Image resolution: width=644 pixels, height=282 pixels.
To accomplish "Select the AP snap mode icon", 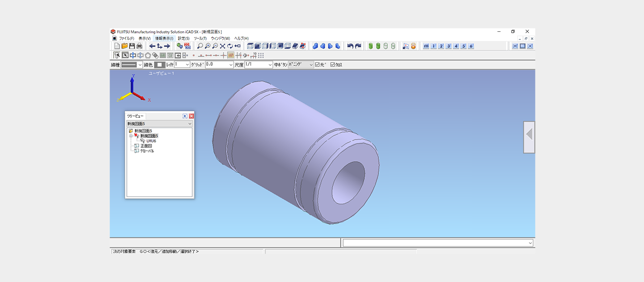I will [x=231, y=55].
